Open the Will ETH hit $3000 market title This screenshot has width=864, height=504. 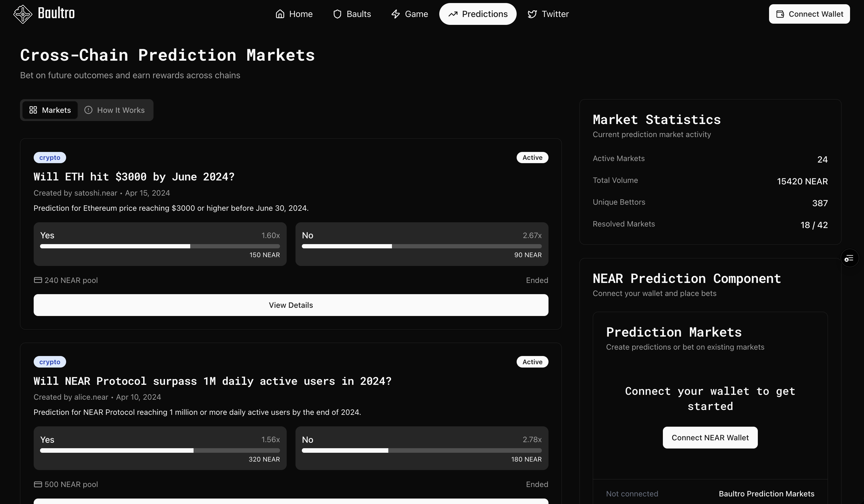click(134, 177)
